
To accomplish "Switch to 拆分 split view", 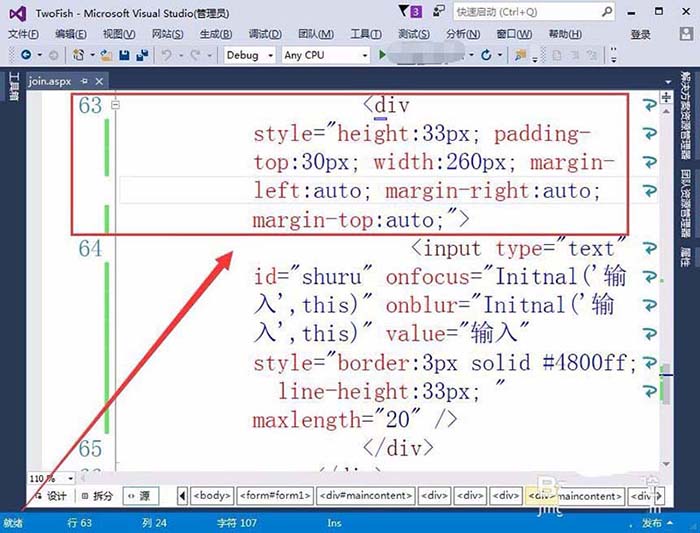I will 98,496.
